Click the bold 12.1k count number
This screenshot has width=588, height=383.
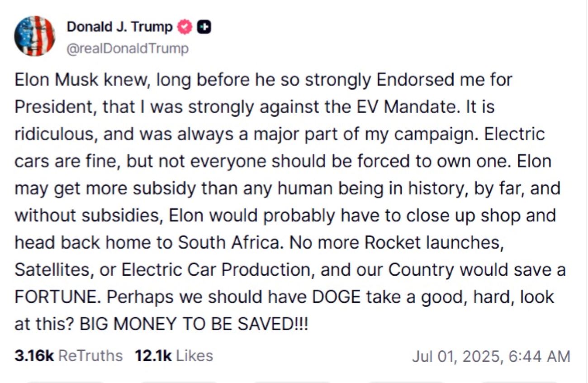click(153, 356)
